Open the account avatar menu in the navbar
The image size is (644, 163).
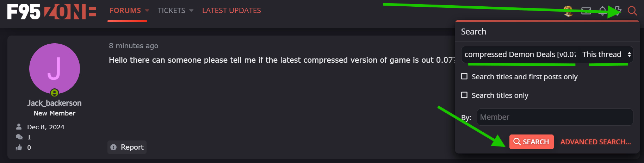(x=568, y=11)
